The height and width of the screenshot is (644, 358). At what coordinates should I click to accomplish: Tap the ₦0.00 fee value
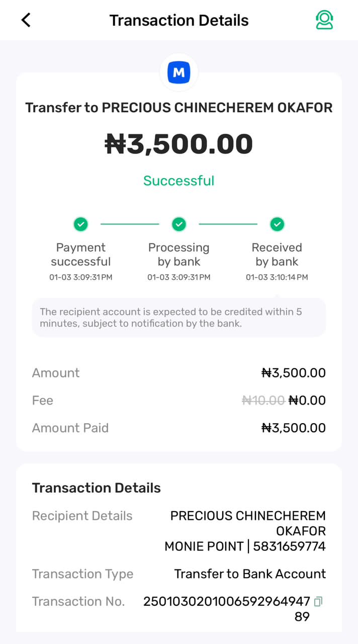coord(307,400)
